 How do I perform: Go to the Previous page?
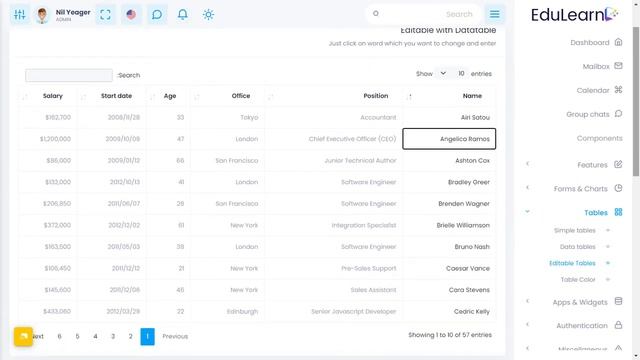pyautogui.click(x=175, y=336)
